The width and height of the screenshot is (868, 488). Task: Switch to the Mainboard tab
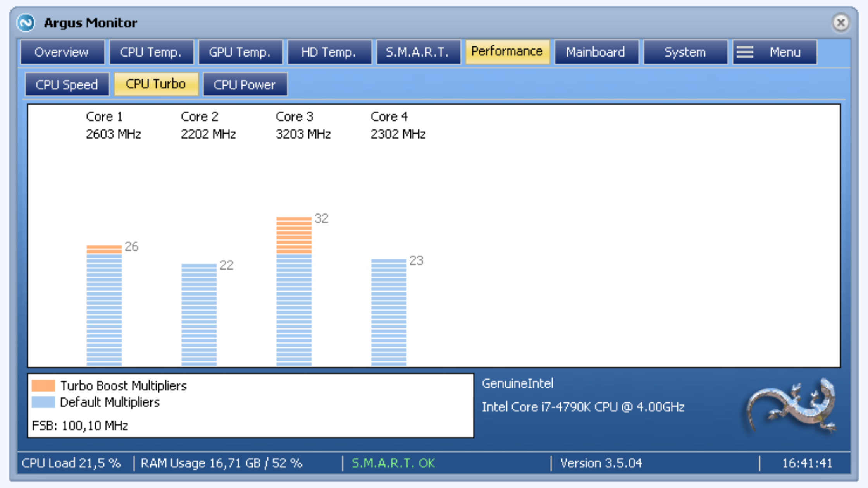[x=596, y=52]
